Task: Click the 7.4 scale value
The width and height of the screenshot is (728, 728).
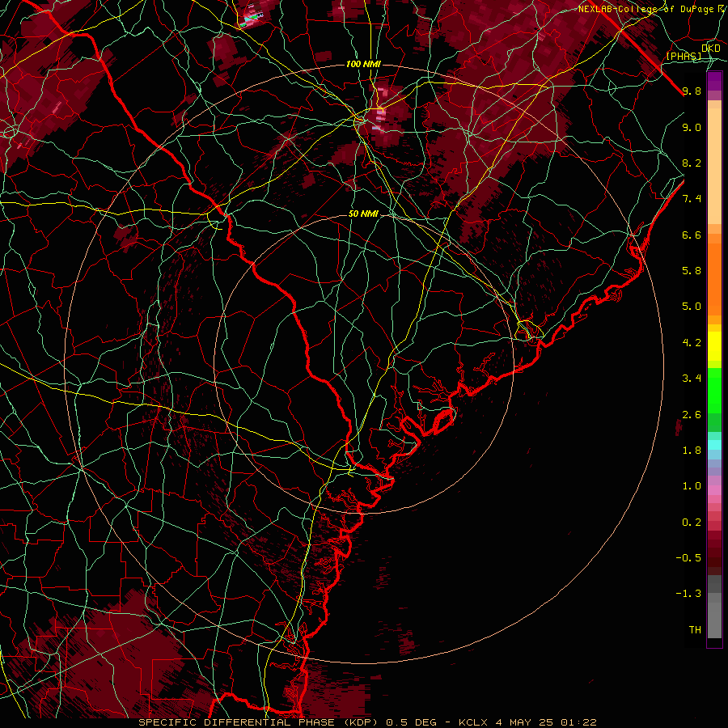Action: point(692,199)
